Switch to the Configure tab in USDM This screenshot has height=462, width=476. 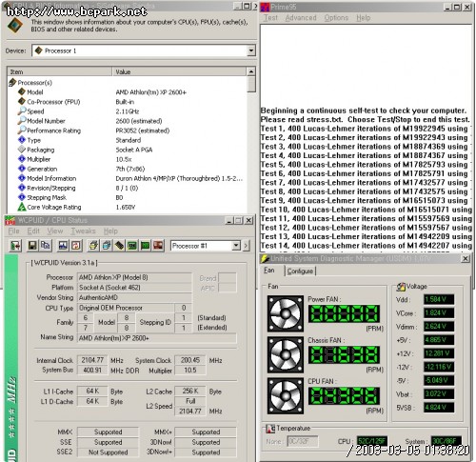(300, 271)
